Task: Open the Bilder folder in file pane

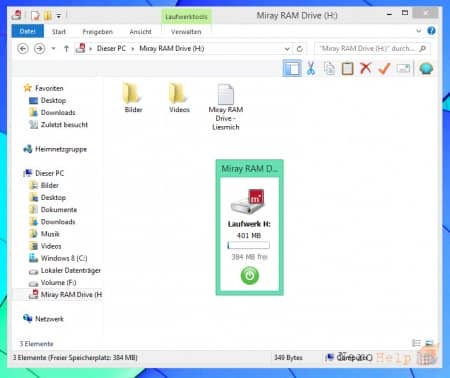Action: coord(133,98)
